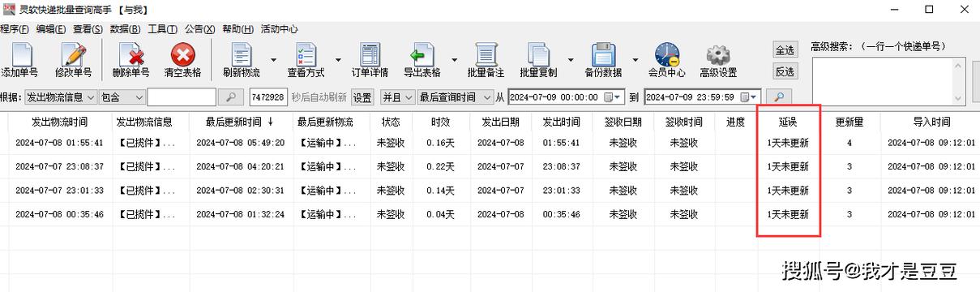This screenshot has width=980, height=292.
Task: Click the 延误 column header
Action: [x=788, y=122]
